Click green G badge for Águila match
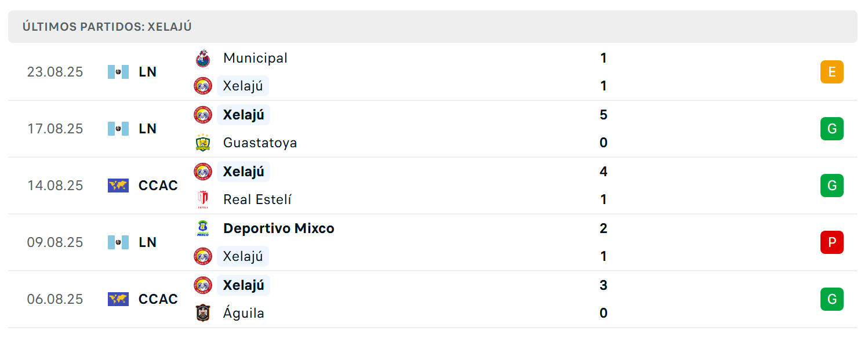This screenshot has height=338, width=868. coord(831,299)
